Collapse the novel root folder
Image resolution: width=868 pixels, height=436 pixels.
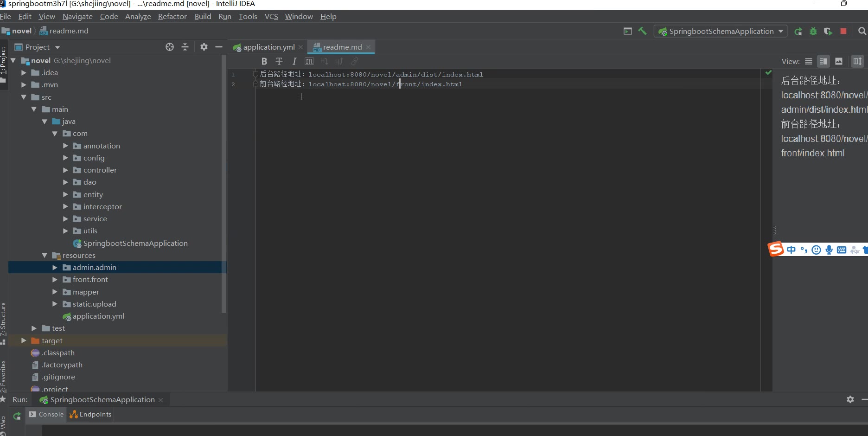[x=13, y=60]
